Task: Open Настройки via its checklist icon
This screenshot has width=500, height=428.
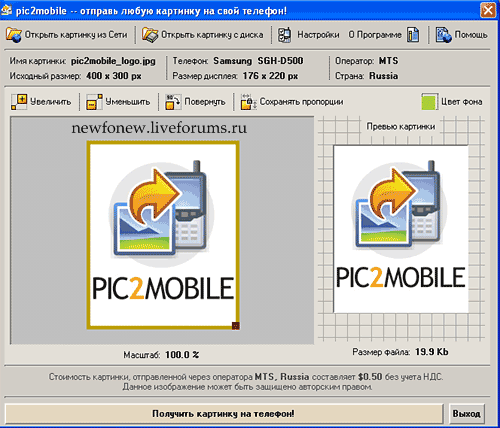Action: pyautogui.click(x=285, y=35)
